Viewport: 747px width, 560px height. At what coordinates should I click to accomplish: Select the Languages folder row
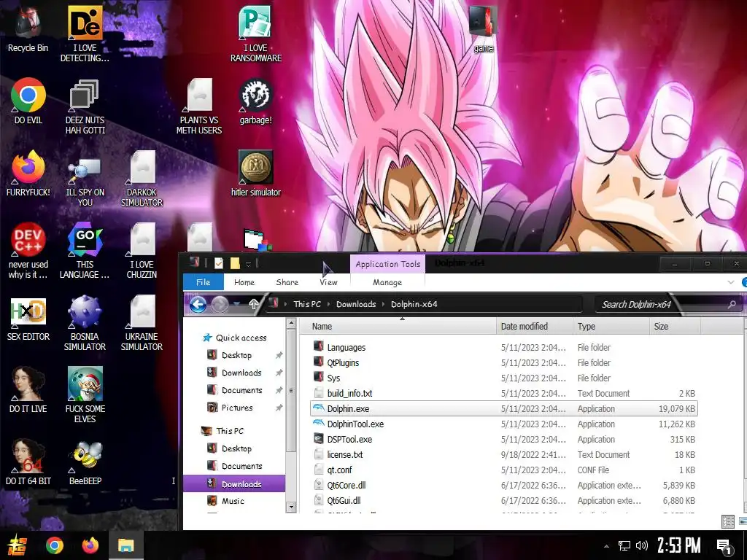[504, 348]
